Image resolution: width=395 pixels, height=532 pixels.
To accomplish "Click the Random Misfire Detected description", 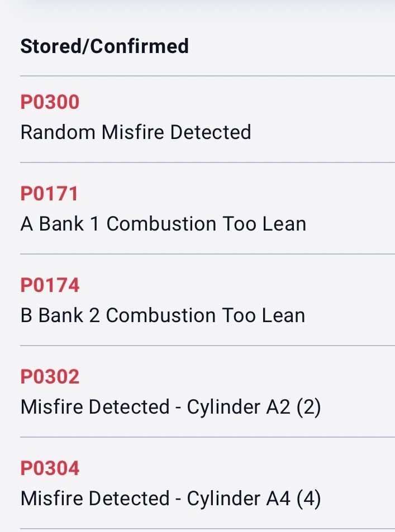I will pos(136,132).
